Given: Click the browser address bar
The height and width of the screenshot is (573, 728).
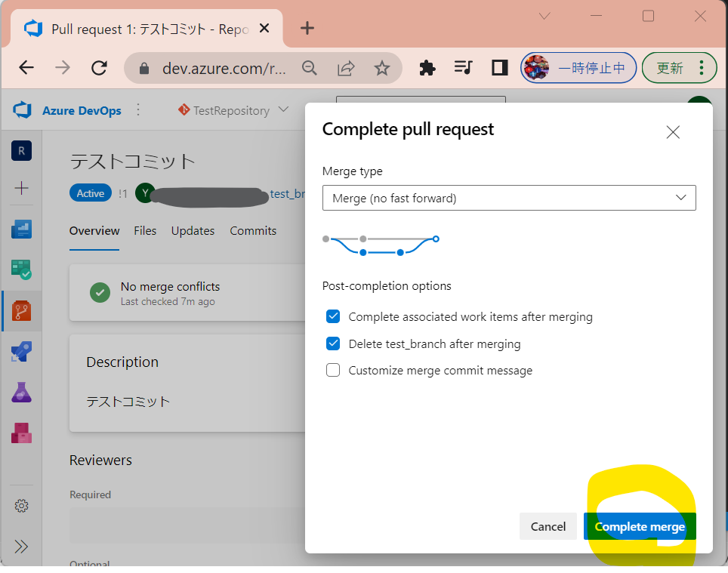Looking at the screenshot, I should click(219, 67).
